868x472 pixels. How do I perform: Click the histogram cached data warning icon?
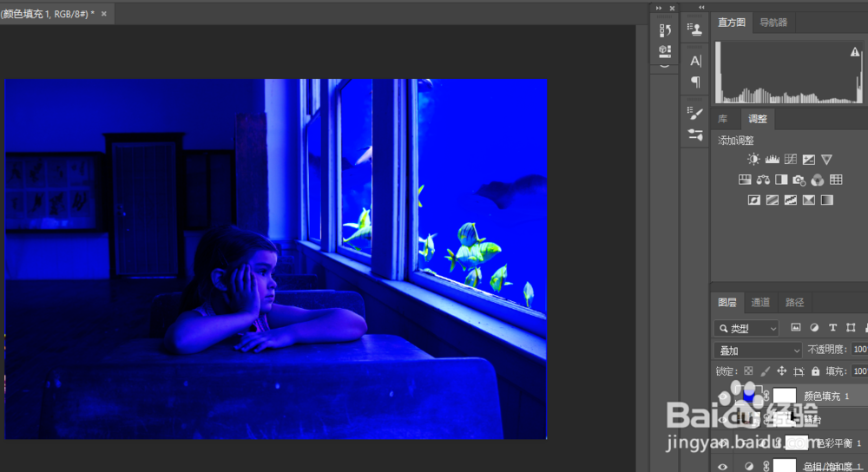point(855,52)
